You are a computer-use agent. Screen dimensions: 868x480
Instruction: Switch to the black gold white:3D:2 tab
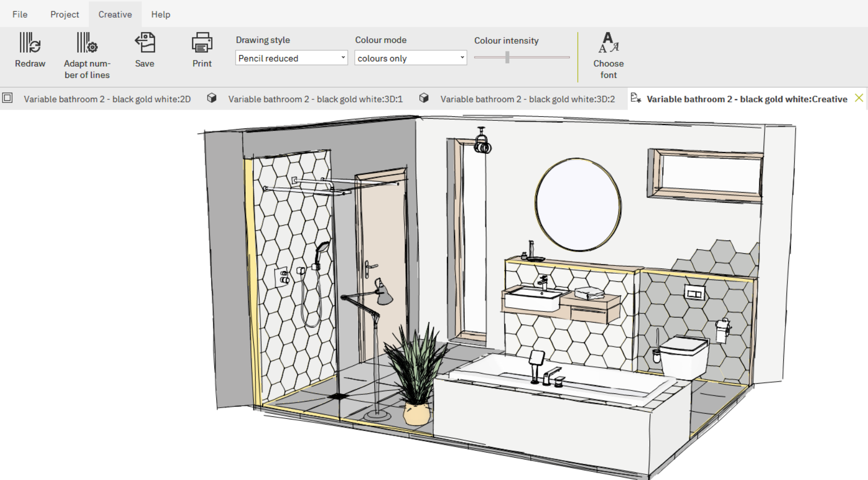tap(528, 99)
